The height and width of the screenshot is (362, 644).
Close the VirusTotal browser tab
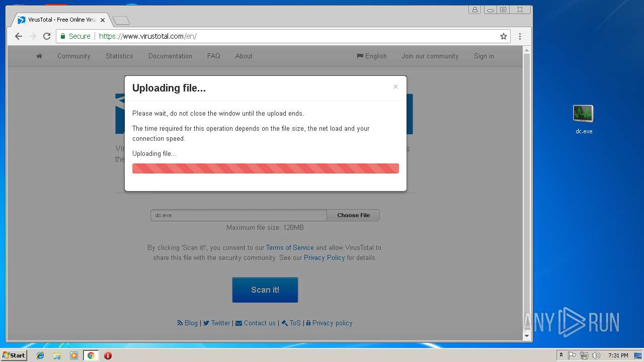tap(103, 20)
